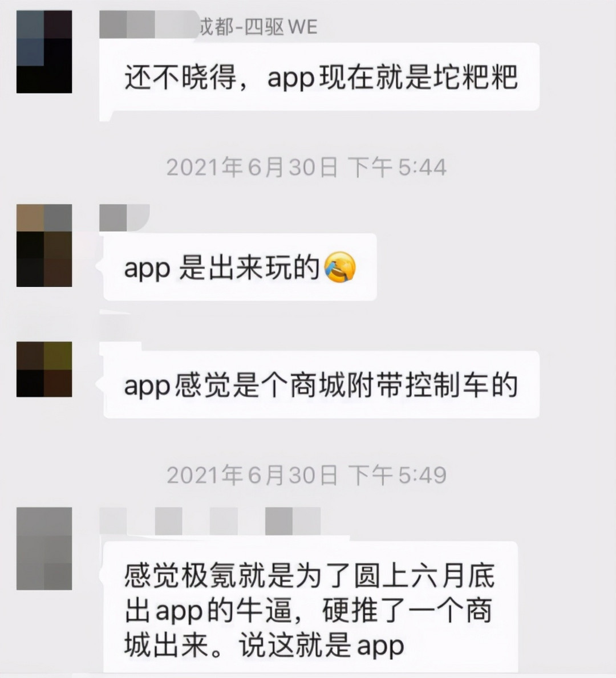Screen dimensions: 616x678
Task: Tap the 下午5:44 timestamp
Action: coord(306,167)
